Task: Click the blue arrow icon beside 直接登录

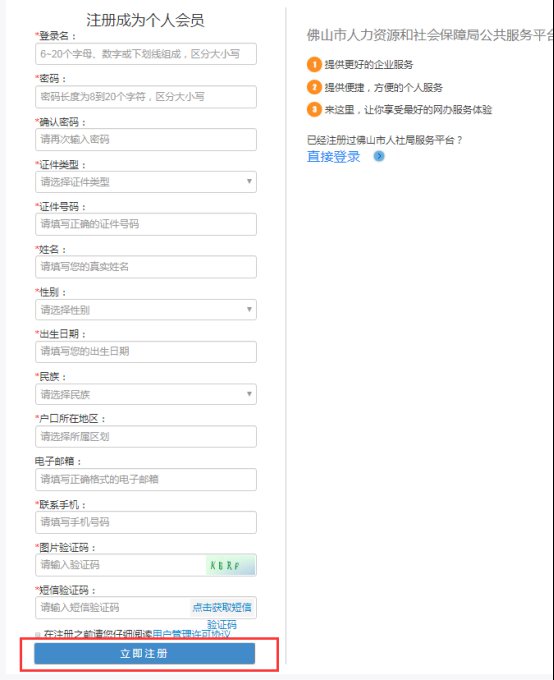Action: pos(379,156)
